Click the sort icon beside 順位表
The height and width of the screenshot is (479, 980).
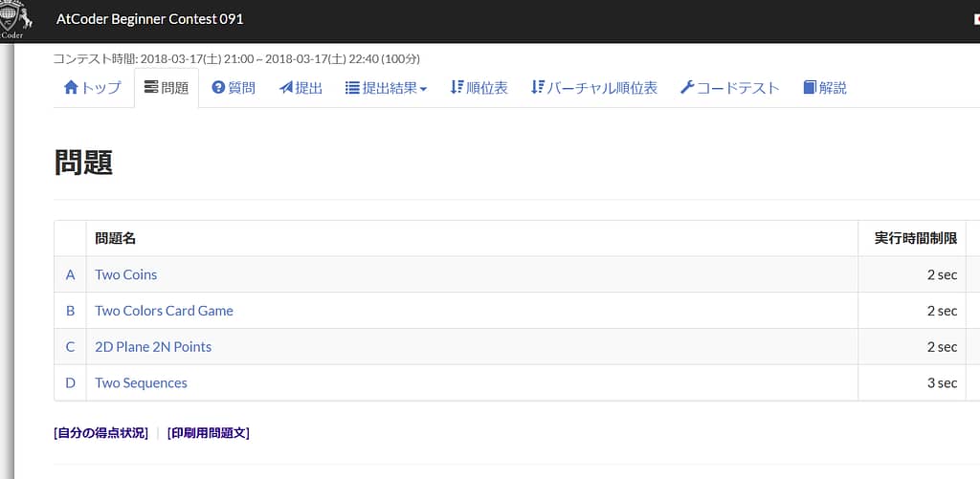(457, 87)
